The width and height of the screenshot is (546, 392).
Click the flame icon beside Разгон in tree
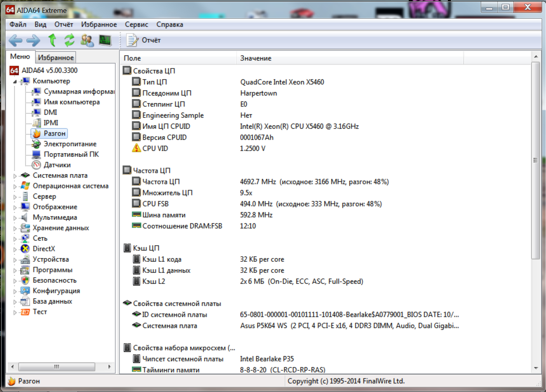[37, 133]
